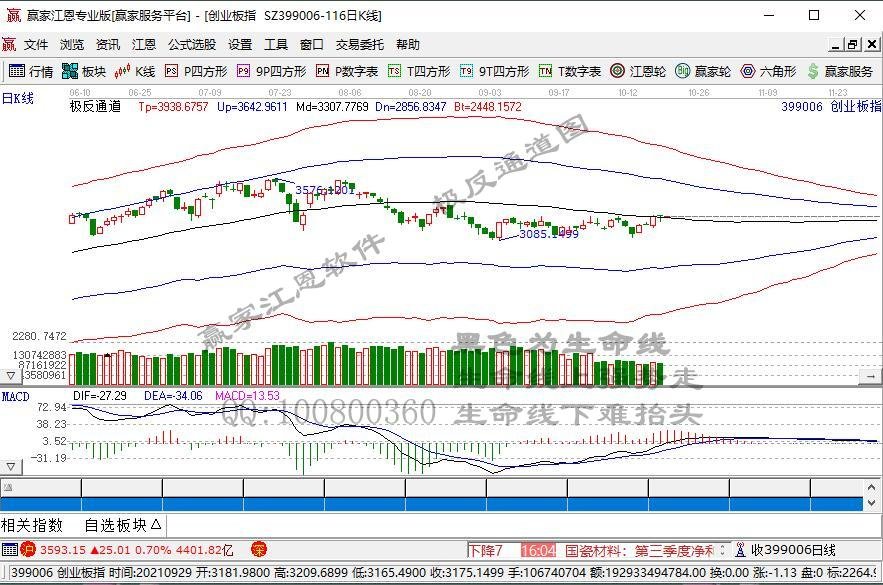Click the grid icon at status bar left
Screen dimensions: 883x585
(x=10, y=549)
